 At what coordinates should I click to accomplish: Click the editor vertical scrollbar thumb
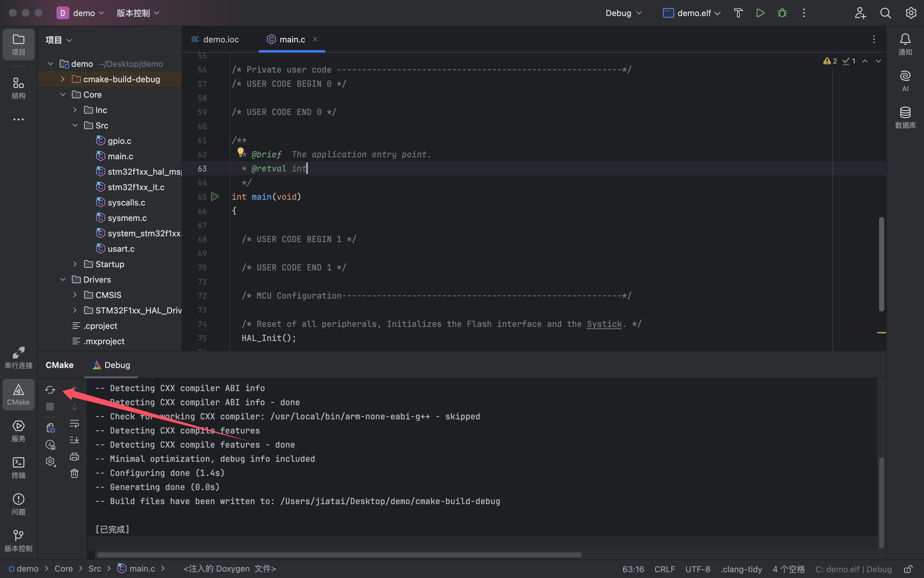point(881,264)
